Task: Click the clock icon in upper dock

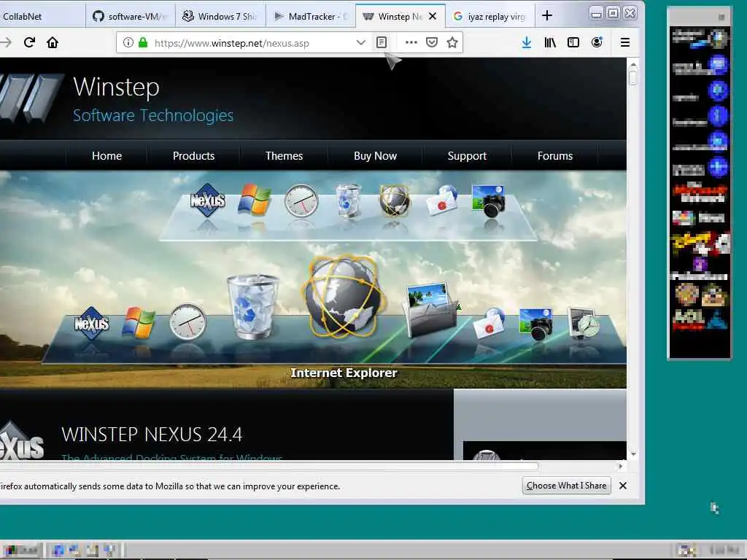Action: [301, 201]
